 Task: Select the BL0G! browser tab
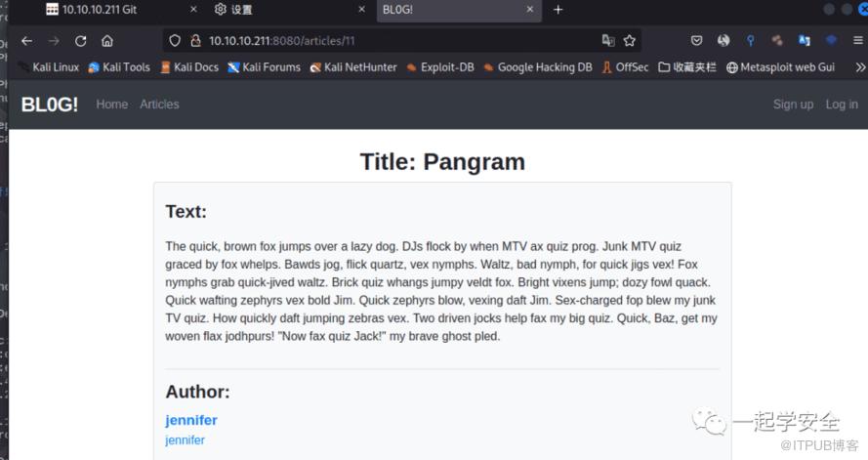click(x=459, y=10)
